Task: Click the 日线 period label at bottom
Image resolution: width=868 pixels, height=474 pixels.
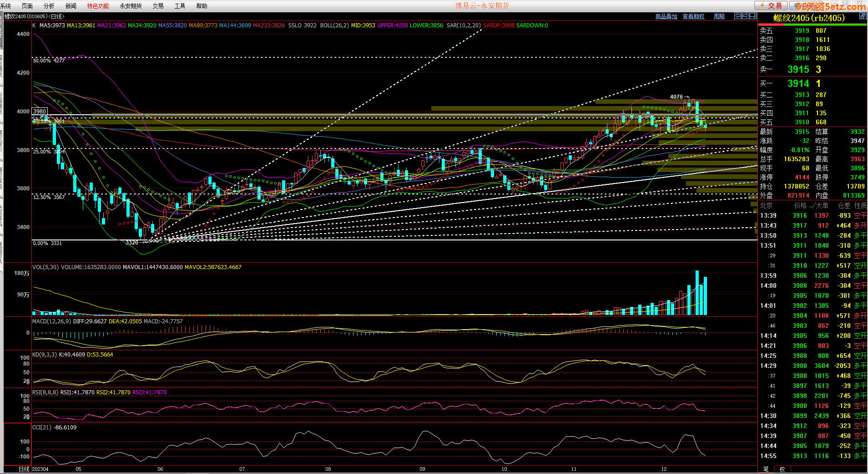Action: [24, 469]
